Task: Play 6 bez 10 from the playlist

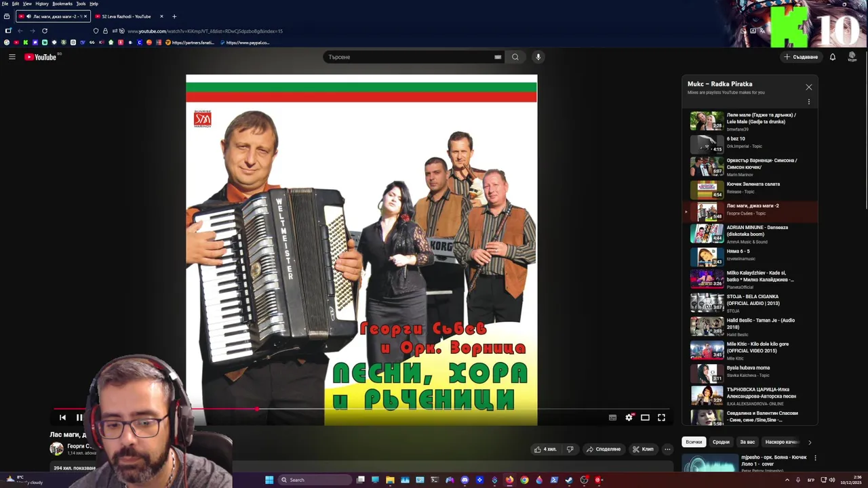Action: (751, 144)
